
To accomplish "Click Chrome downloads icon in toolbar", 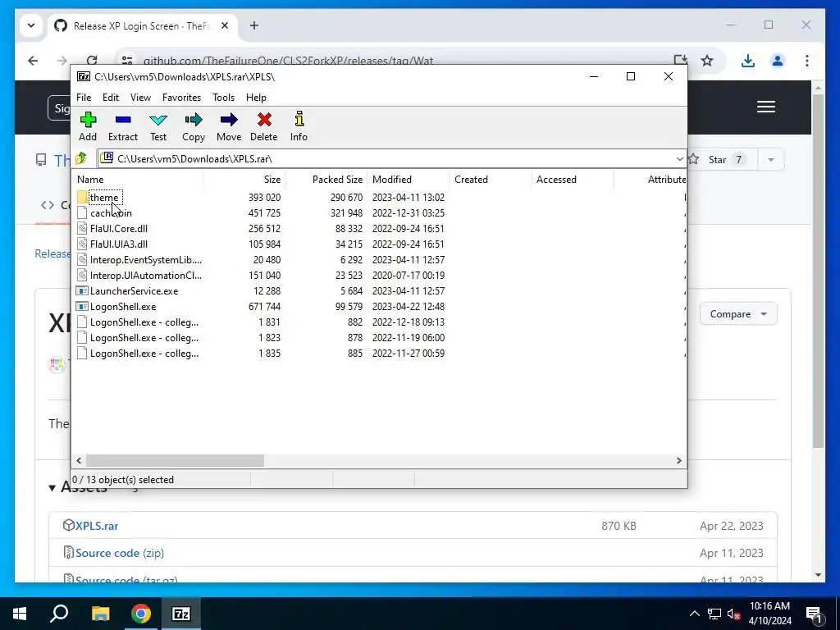I will [748, 61].
